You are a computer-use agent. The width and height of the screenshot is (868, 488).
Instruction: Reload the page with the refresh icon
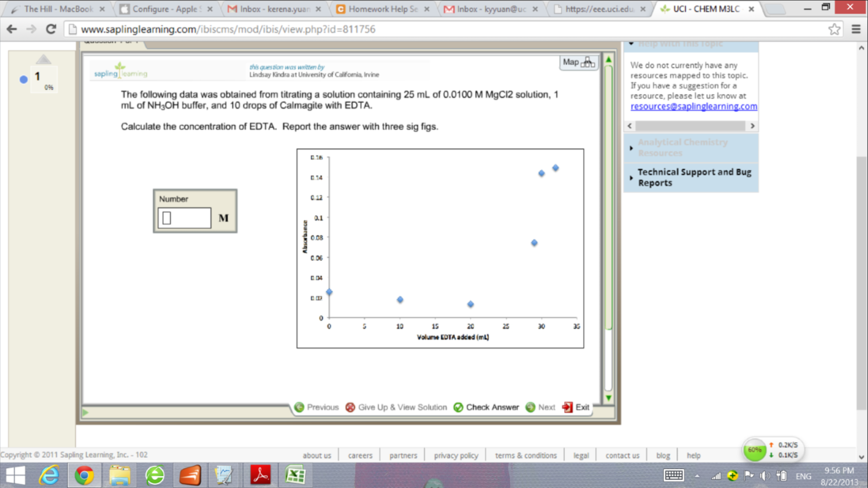51,29
